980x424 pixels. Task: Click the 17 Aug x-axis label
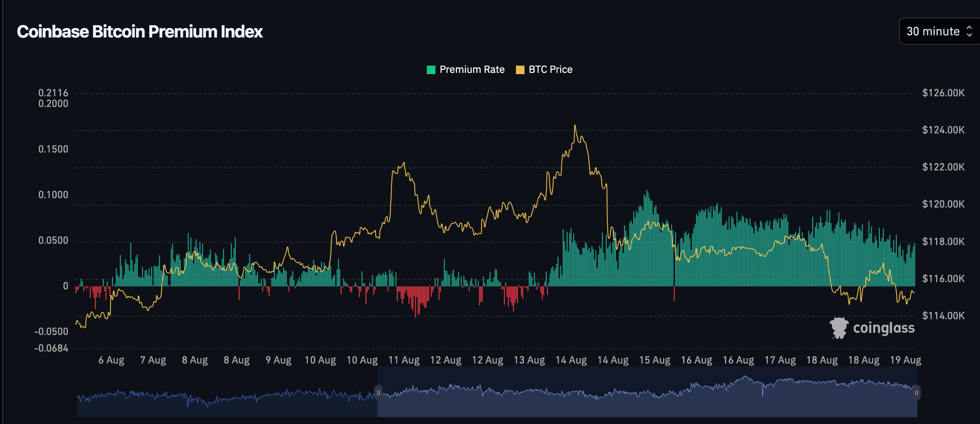coord(780,360)
